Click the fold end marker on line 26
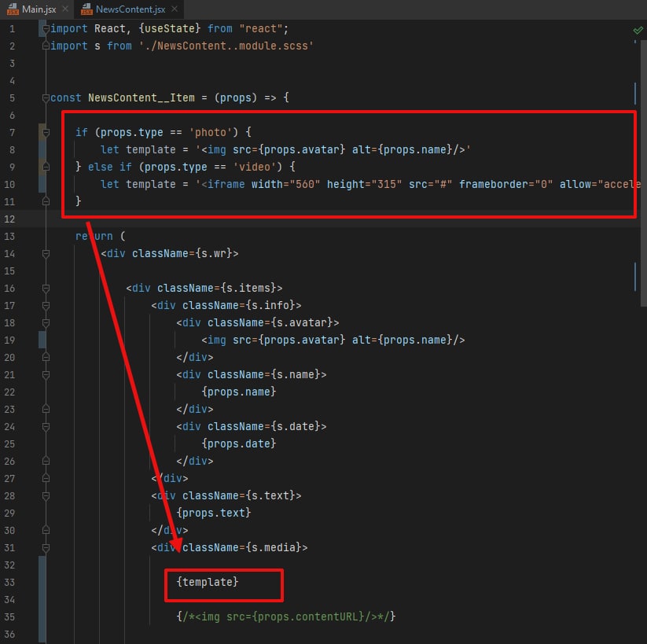 (x=46, y=461)
